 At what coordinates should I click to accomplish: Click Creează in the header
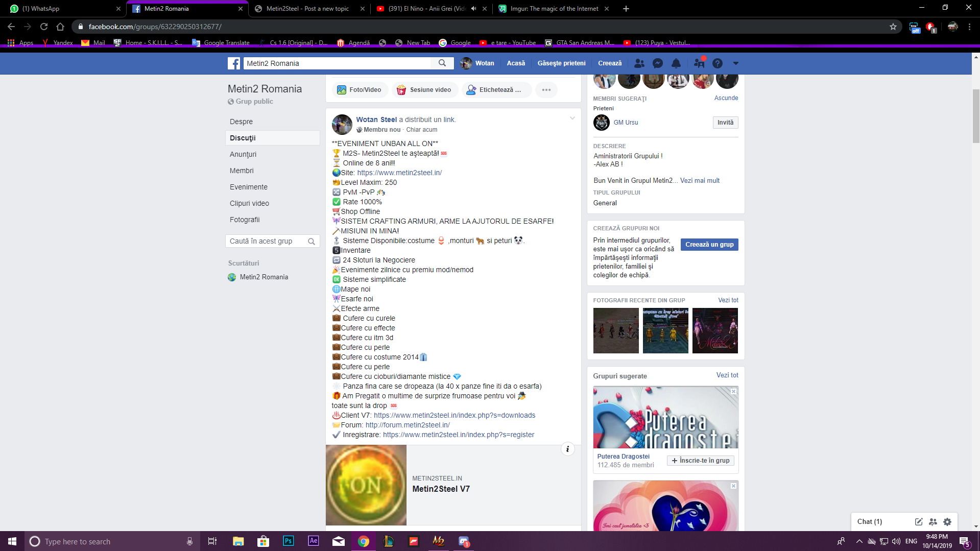click(x=610, y=63)
